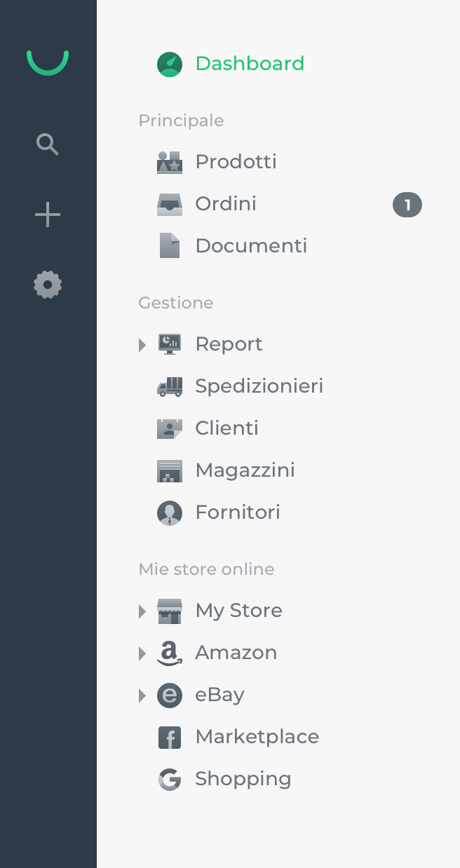The image size is (460, 868).
Task: Click the Magazzini warehouse icon
Action: 170,470
